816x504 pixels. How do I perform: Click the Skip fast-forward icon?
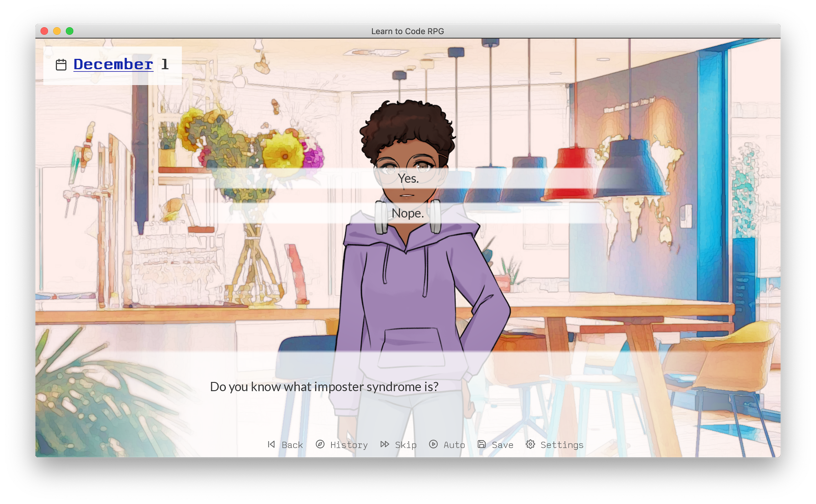pyautogui.click(x=384, y=445)
